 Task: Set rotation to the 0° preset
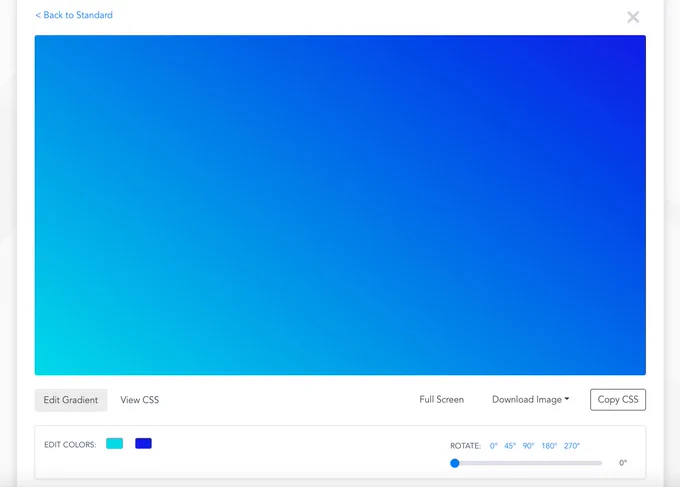(494, 446)
